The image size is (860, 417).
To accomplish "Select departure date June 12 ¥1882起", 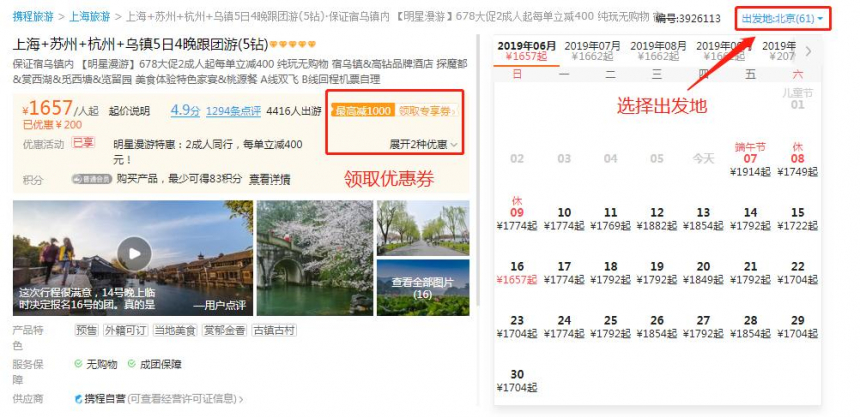I will click(657, 218).
